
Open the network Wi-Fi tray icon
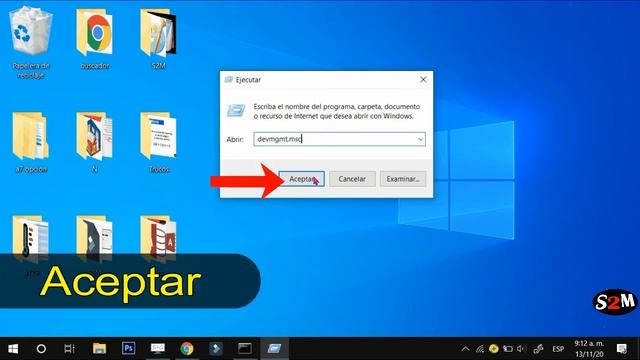[480, 349]
